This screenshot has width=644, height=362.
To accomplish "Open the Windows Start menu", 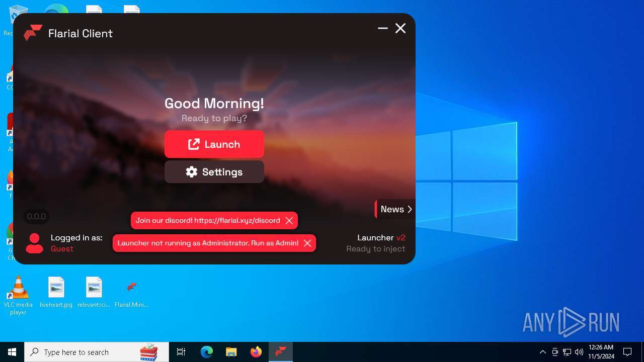I will pos(12,352).
